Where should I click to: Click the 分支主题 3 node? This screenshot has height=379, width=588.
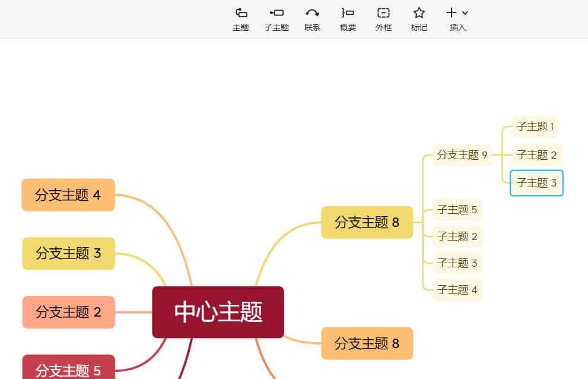click(68, 253)
